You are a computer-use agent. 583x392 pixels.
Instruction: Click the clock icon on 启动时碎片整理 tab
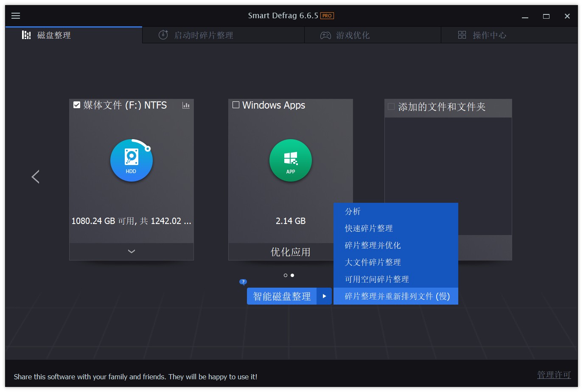point(163,35)
